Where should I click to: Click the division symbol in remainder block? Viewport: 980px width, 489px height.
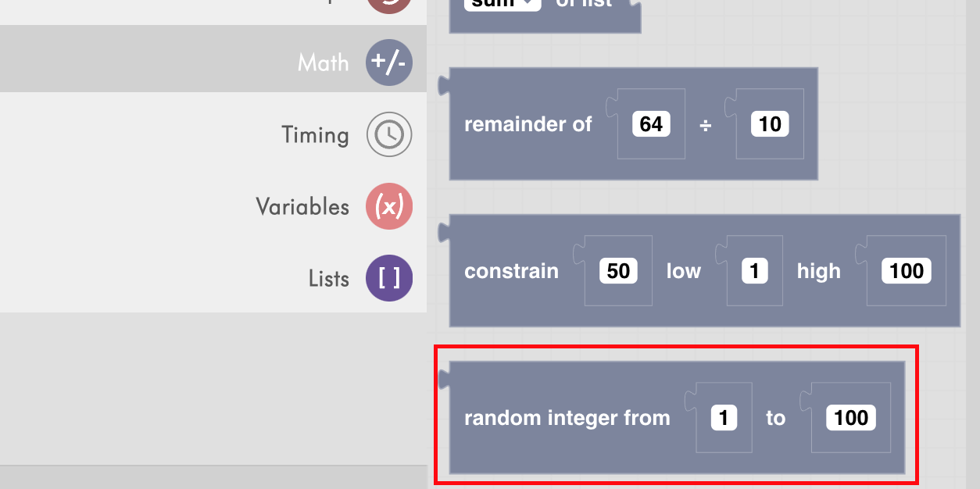tap(705, 125)
